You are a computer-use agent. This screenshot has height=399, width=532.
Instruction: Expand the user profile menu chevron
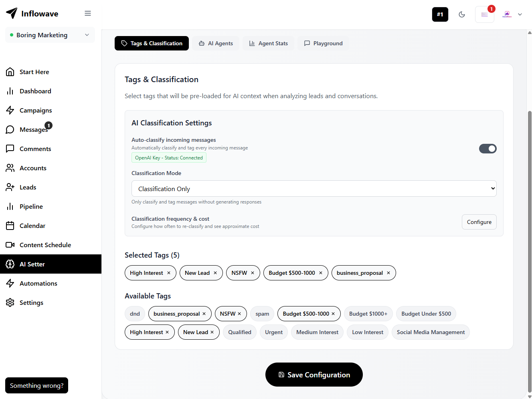pos(520,14)
